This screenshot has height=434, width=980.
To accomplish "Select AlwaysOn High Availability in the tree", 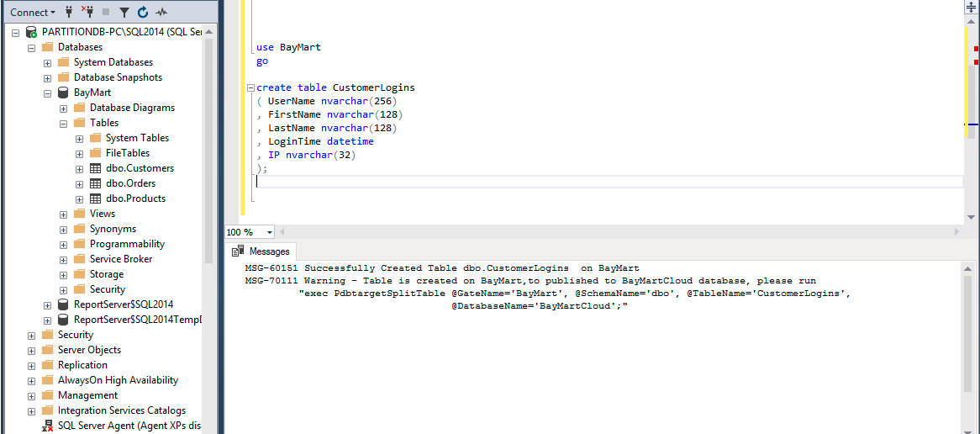I will [x=119, y=379].
